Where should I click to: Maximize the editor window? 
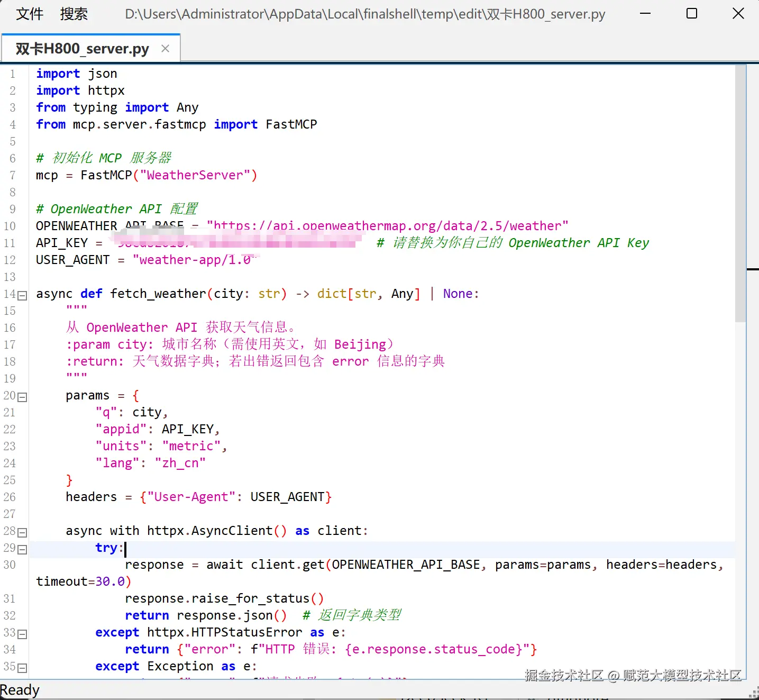[692, 13]
